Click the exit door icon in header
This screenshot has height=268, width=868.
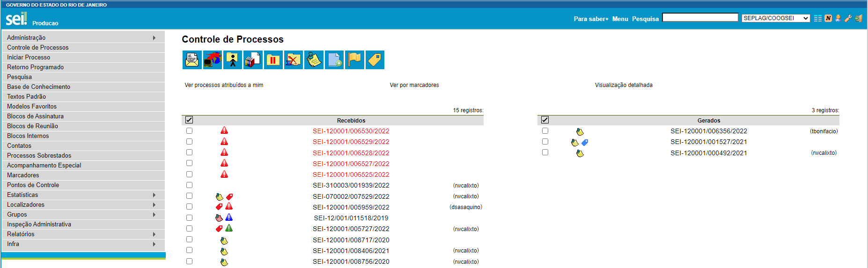point(858,18)
